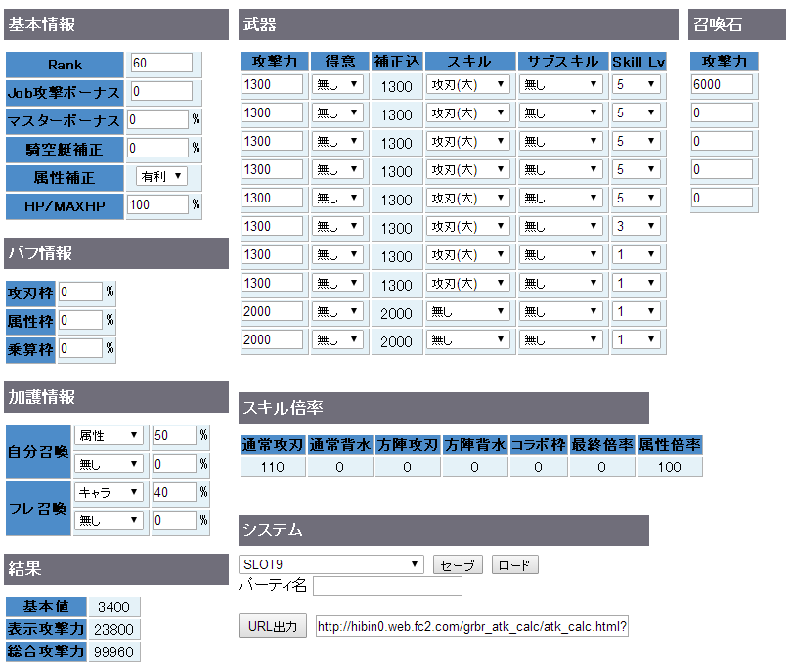This screenshot has width=792, height=672.
Task: Click the URL出力 button
Action: coord(273,626)
